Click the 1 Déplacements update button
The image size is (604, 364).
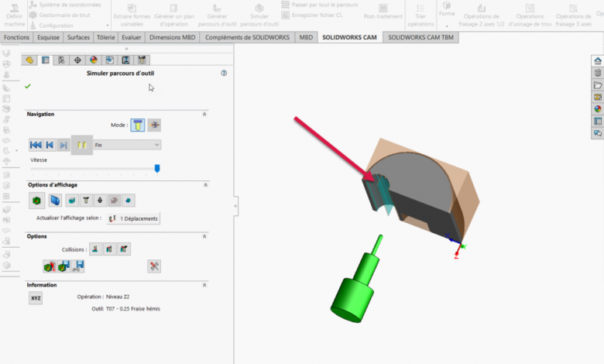[133, 218]
